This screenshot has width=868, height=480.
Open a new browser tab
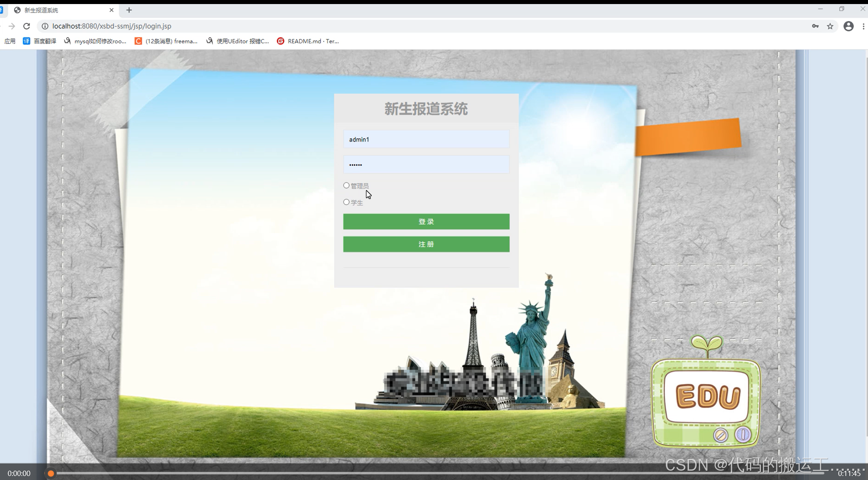tap(129, 10)
